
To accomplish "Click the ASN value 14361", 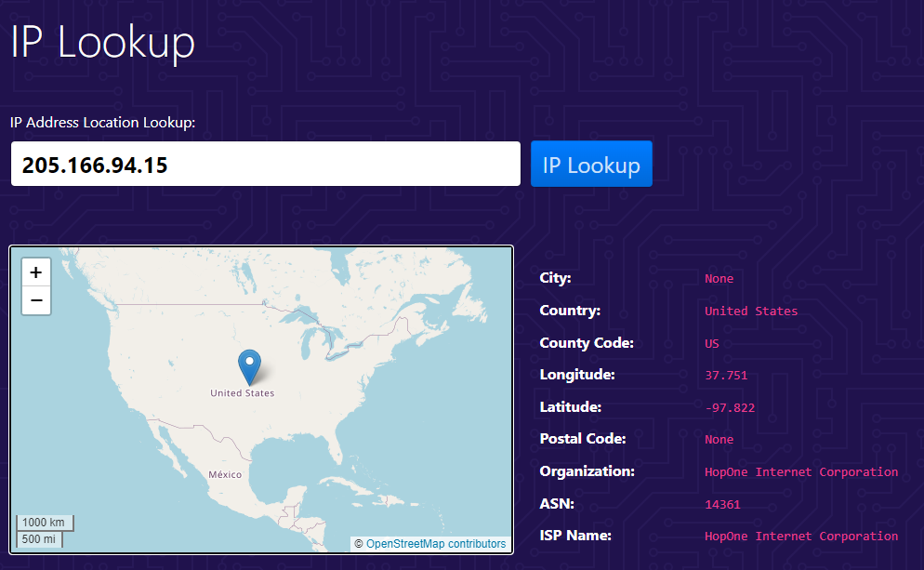I will [721, 504].
